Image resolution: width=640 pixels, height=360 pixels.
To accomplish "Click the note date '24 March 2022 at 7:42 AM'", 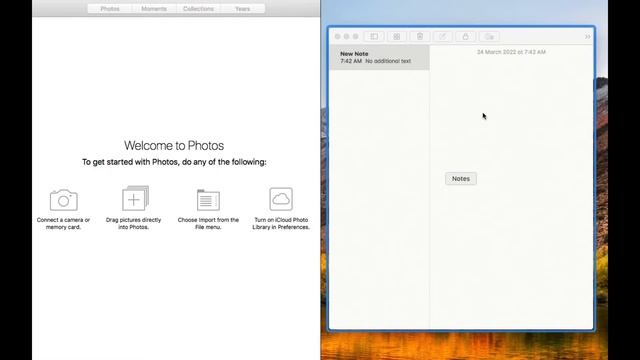I will click(511, 52).
